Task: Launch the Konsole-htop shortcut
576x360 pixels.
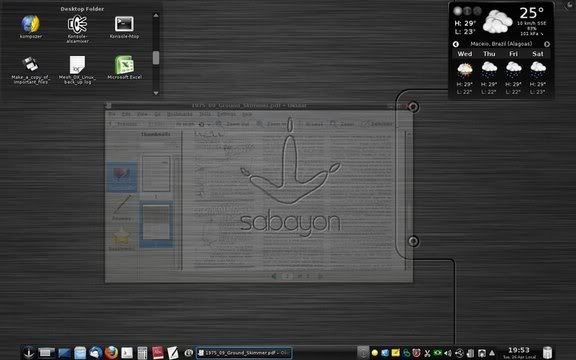Action: (x=124, y=27)
